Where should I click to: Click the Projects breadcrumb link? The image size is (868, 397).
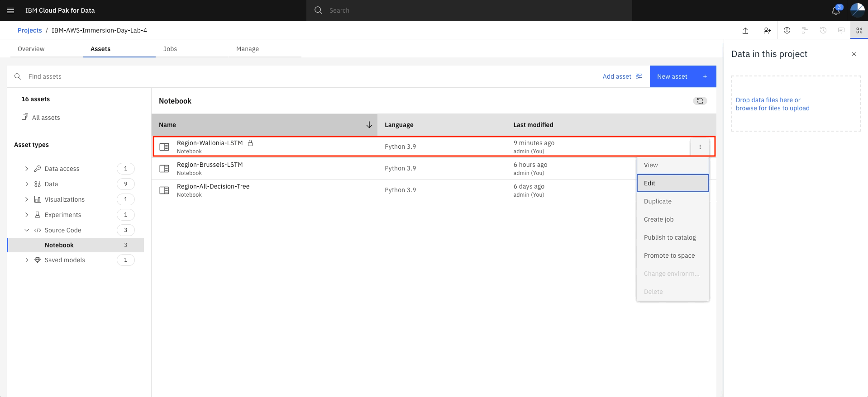point(29,30)
